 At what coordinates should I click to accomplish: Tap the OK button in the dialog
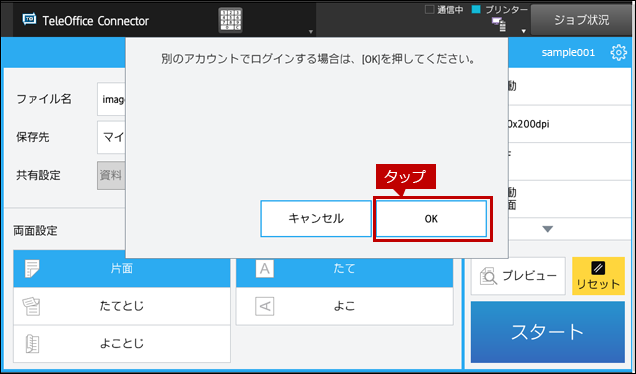(x=431, y=219)
